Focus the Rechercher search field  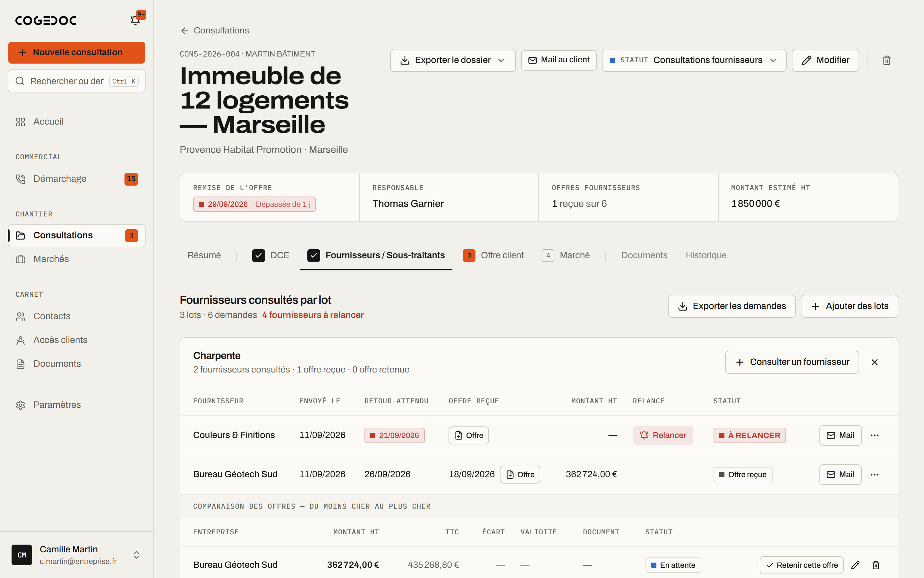[x=77, y=81]
